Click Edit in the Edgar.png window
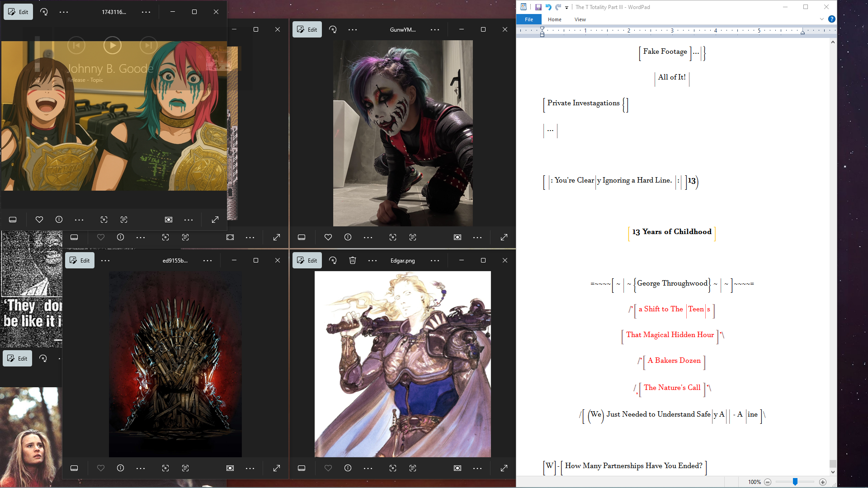The width and height of the screenshot is (868, 488). point(307,260)
